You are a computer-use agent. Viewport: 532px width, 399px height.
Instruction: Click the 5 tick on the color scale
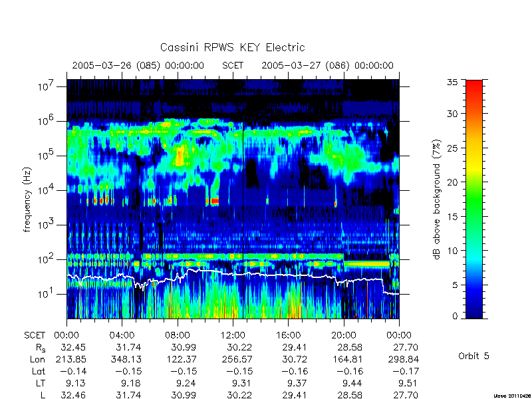coord(455,285)
